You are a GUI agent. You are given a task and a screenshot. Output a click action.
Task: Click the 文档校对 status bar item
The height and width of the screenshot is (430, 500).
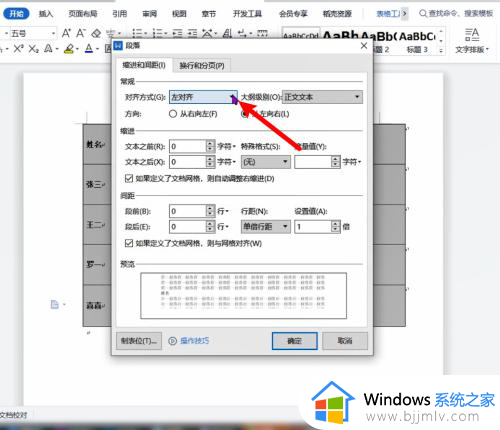[13, 415]
